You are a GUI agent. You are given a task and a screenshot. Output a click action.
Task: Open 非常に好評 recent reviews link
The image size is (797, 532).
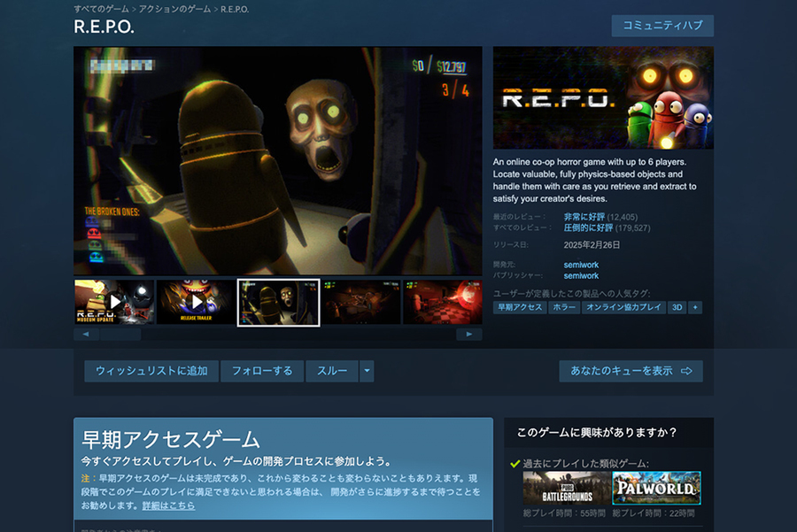pos(584,217)
